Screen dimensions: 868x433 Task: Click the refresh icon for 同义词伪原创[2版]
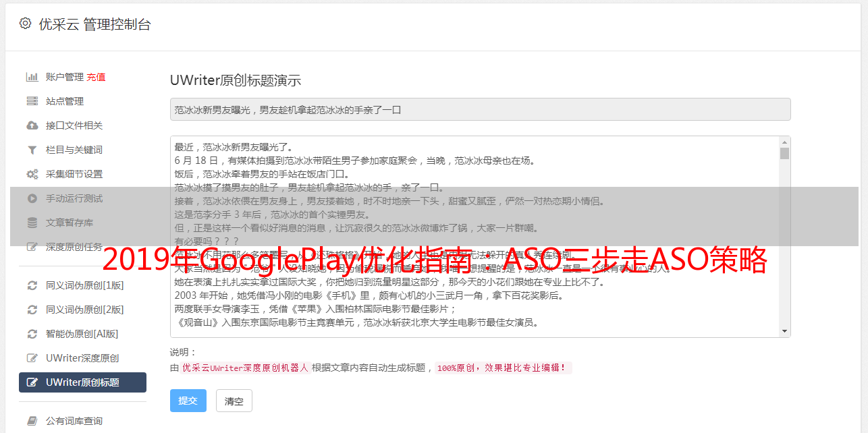click(32, 310)
